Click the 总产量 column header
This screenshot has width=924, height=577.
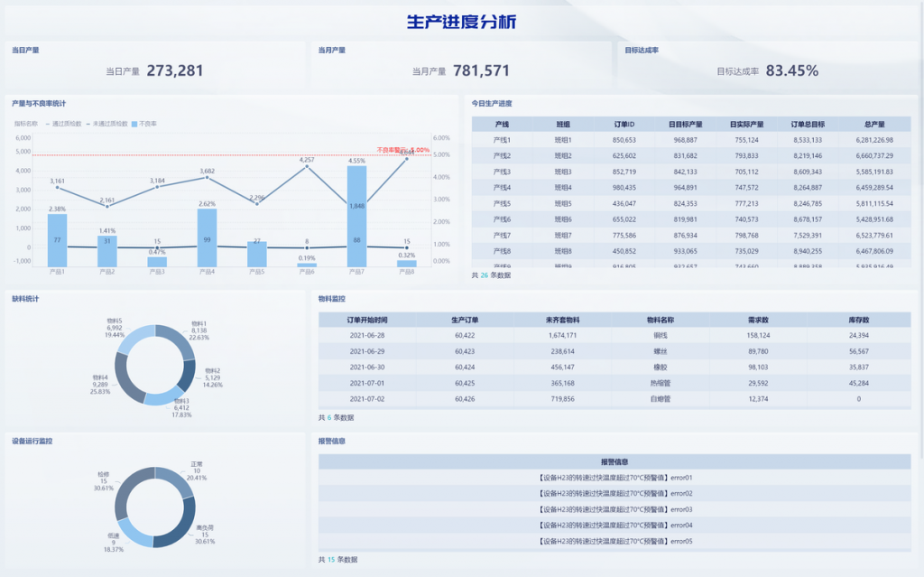tap(873, 125)
